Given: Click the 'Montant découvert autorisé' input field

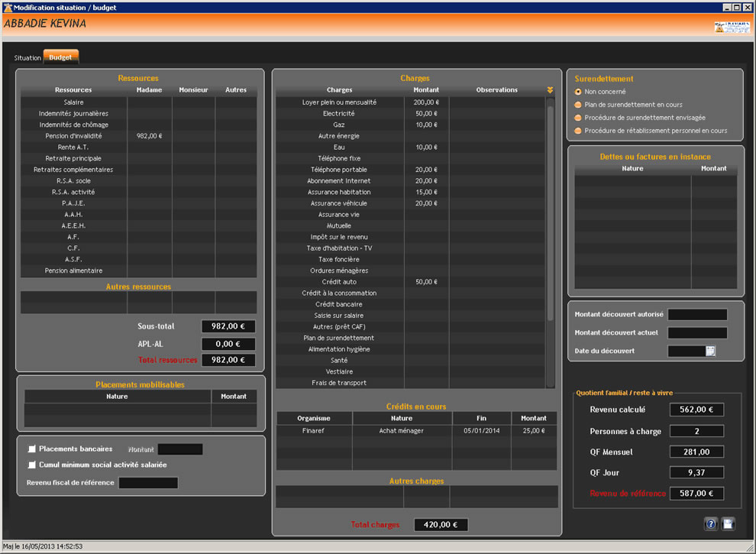Looking at the screenshot, I should [x=697, y=315].
